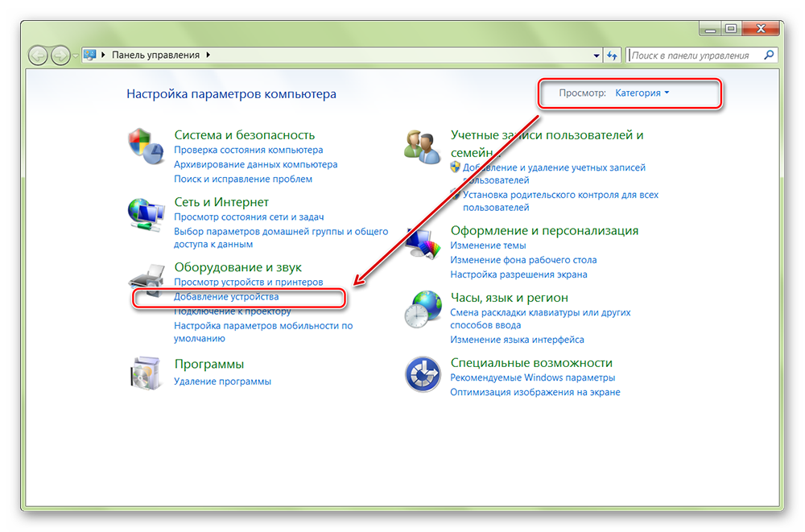This screenshot has height=532, width=805.
Task: Click Просмотр устройств и принтеров link
Action: point(248,282)
